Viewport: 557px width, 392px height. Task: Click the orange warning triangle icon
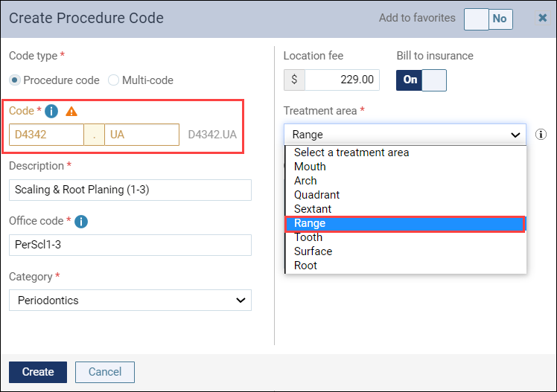tap(71, 112)
